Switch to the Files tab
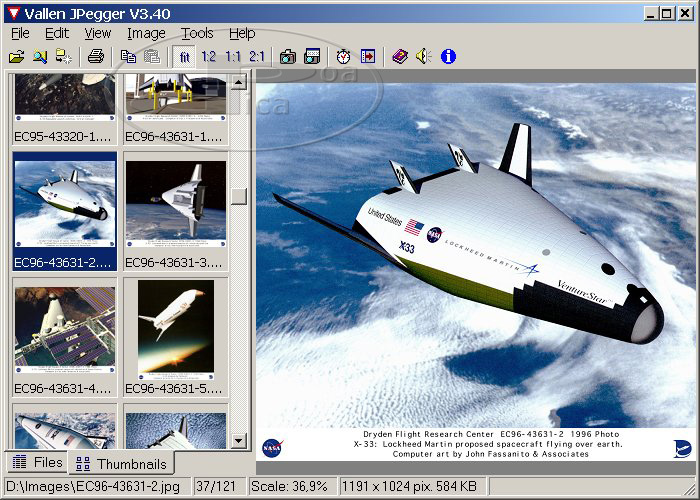Screen dimensions: 700x500 (37, 463)
